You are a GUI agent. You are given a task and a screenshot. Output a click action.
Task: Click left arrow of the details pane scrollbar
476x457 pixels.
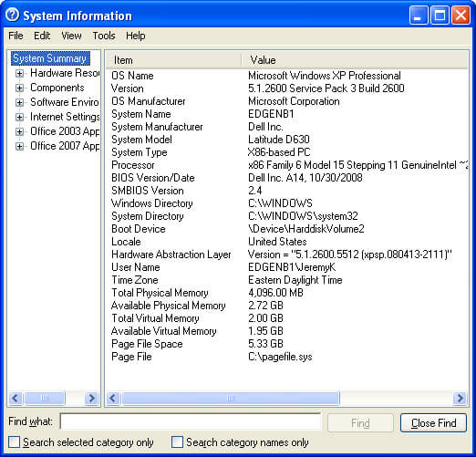coord(113,398)
